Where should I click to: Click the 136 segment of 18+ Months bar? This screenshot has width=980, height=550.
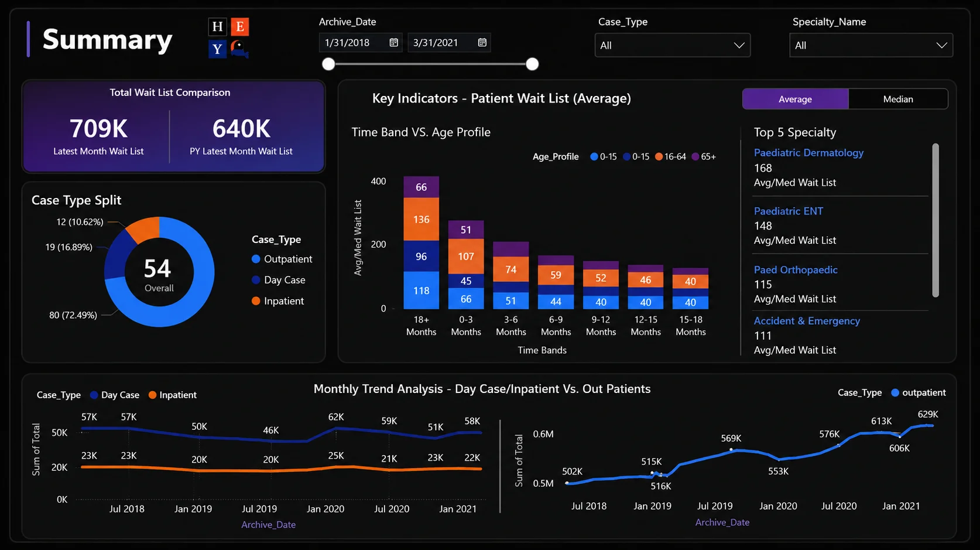click(422, 220)
